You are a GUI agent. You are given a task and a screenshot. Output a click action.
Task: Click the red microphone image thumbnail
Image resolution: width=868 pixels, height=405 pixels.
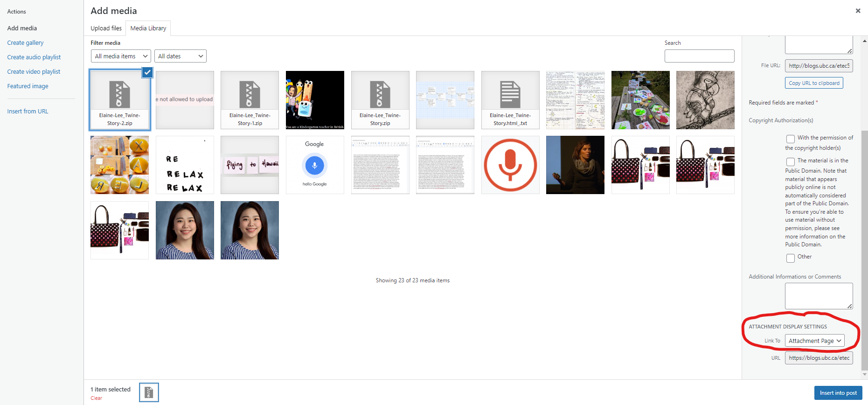point(510,165)
